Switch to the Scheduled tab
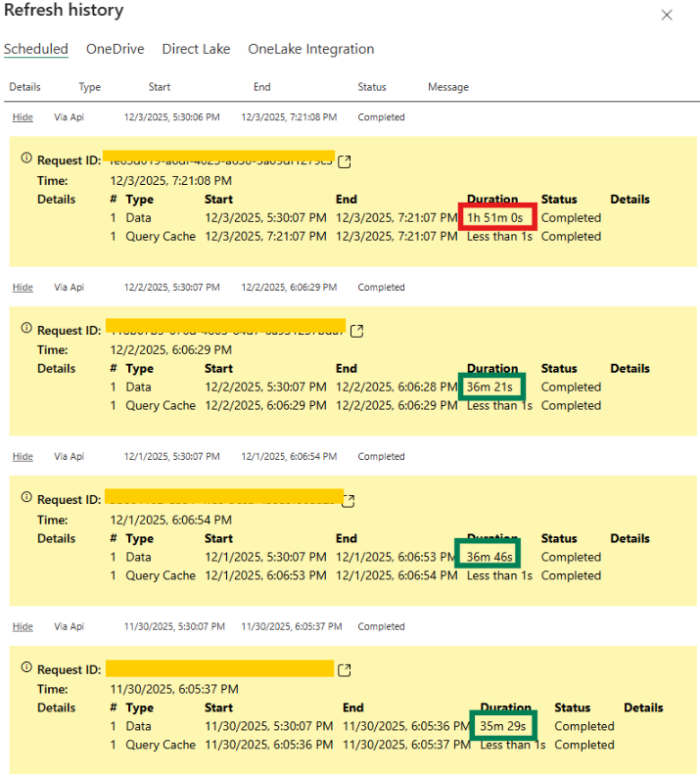 tap(36, 49)
